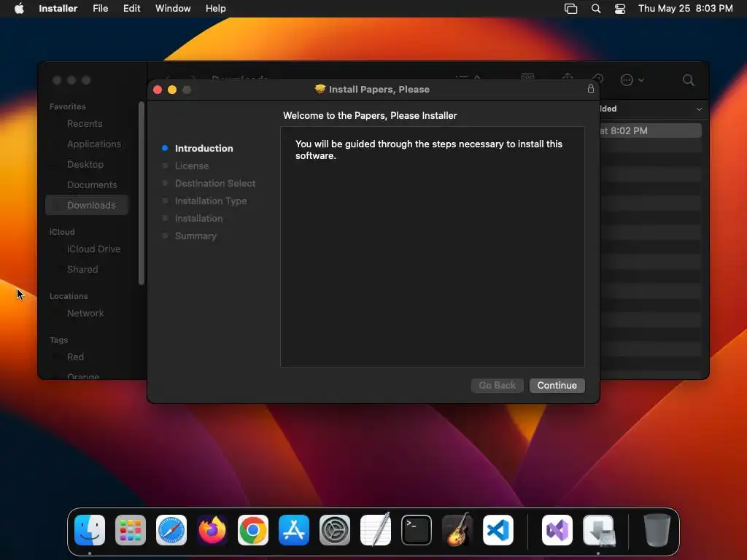
Task: Open Control Center in menu bar
Action: click(620, 9)
